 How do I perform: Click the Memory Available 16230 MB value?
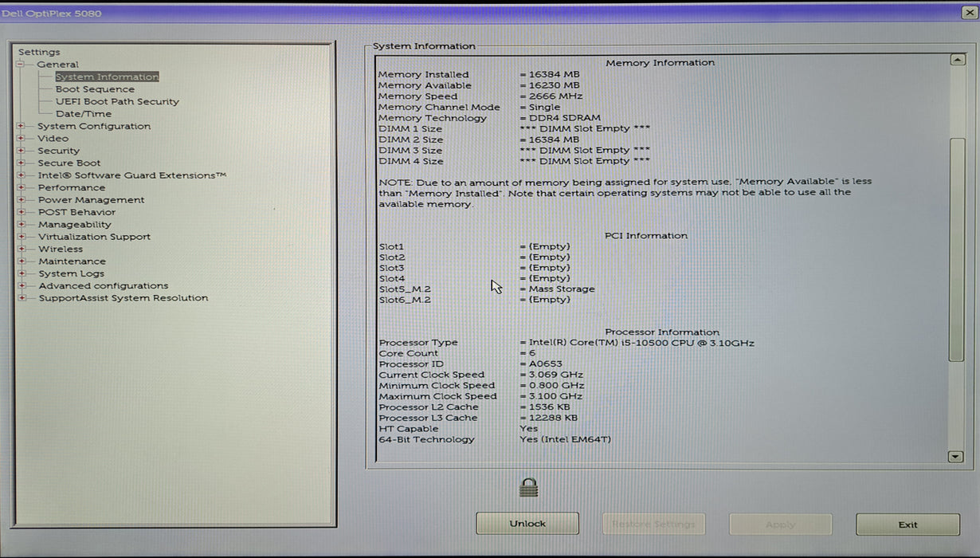(550, 85)
